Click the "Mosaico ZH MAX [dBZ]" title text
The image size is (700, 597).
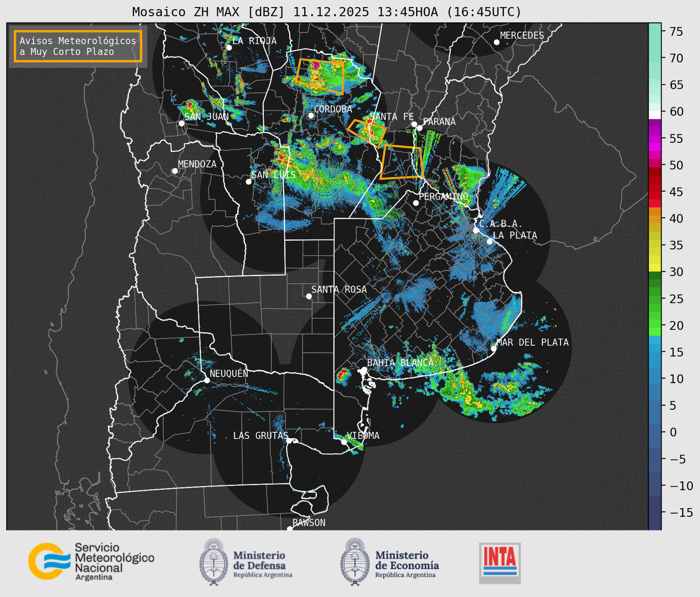pyautogui.click(x=209, y=12)
